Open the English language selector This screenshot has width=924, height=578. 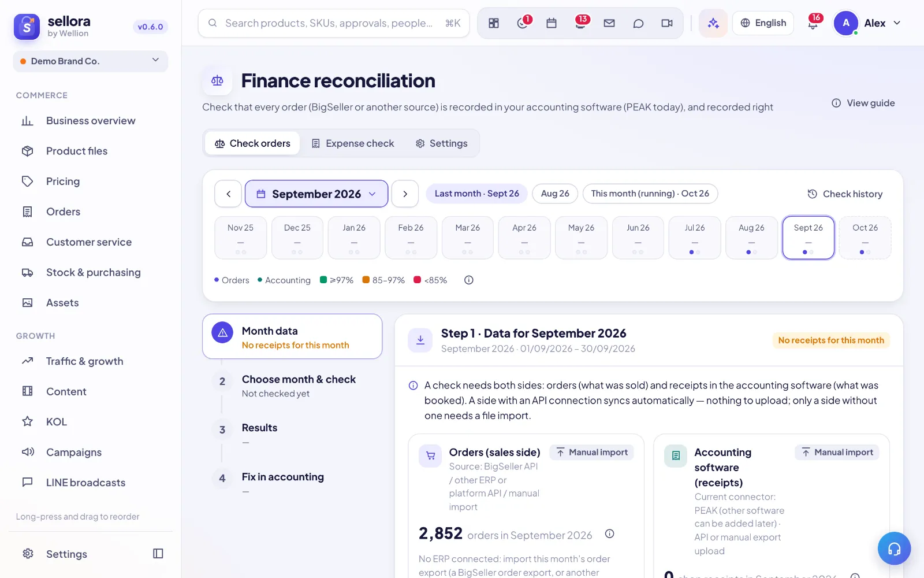[x=763, y=23]
